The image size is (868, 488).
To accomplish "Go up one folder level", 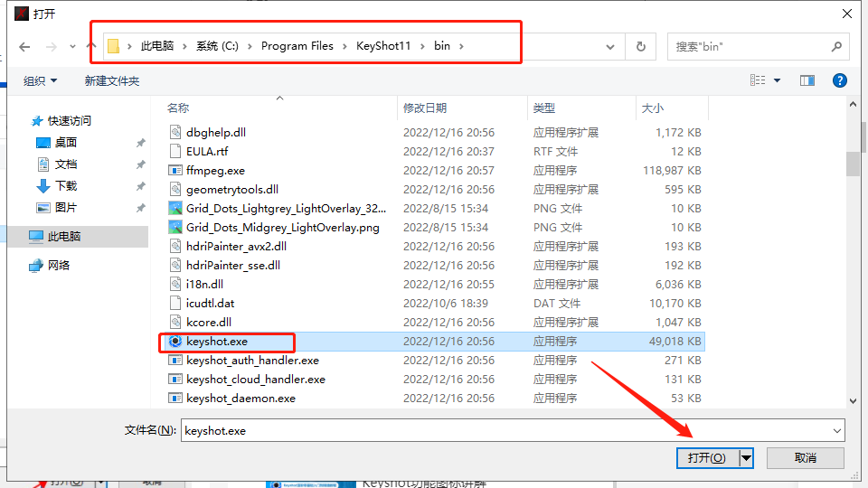I will click(92, 46).
